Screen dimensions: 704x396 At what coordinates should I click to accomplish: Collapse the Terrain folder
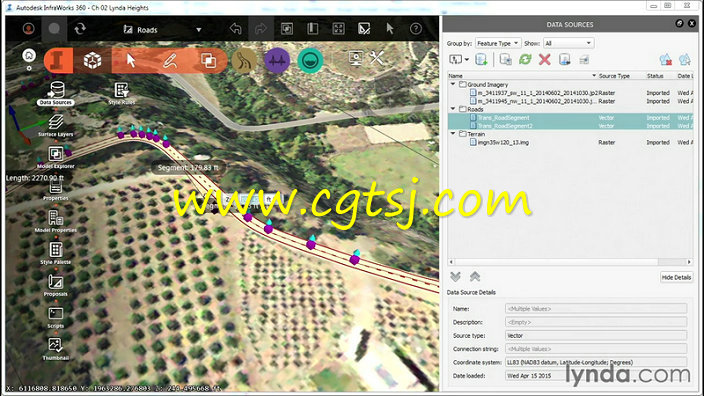pos(453,133)
